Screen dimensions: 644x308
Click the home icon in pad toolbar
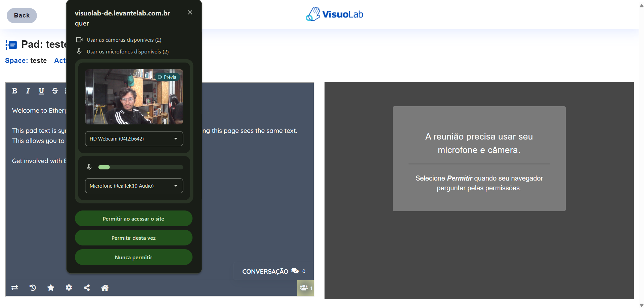105,288
